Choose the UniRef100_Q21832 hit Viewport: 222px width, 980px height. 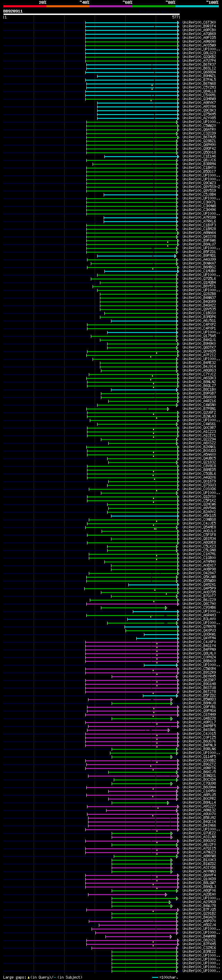coord(199,462)
